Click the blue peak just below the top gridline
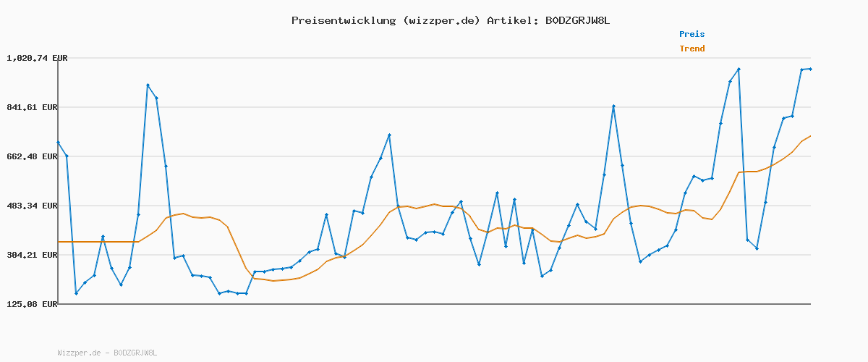The height and width of the screenshot is (362, 868). coord(739,70)
